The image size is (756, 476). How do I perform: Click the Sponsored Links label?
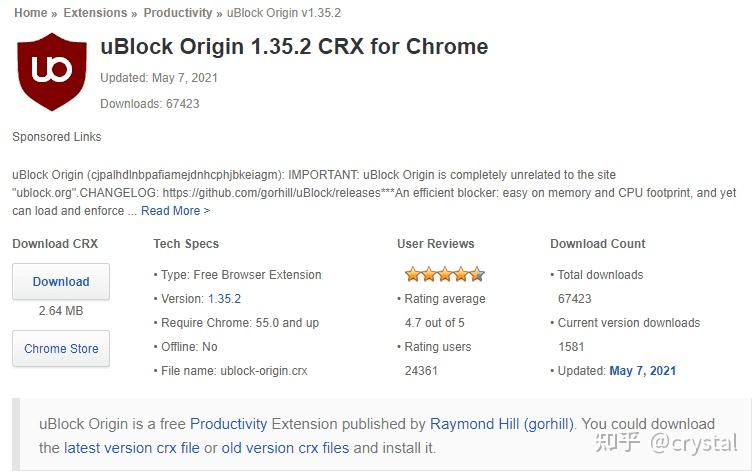point(56,137)
